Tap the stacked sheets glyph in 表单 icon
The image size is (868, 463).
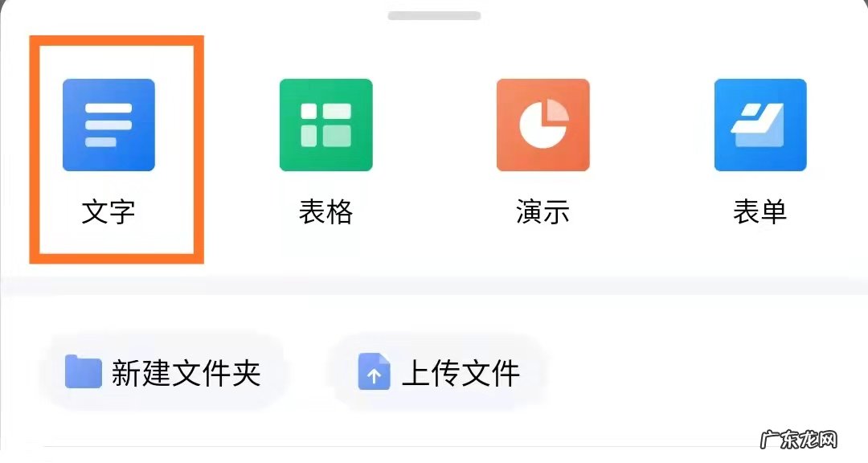click(x=758, y=125)
